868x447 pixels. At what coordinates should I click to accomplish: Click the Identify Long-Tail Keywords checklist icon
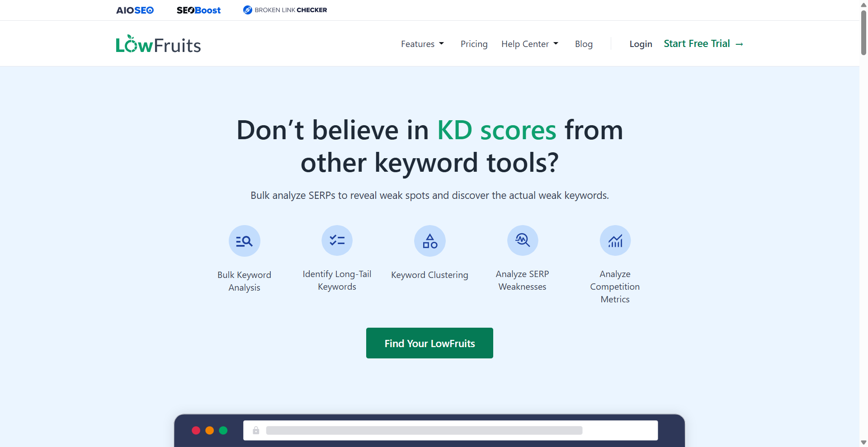click(x=337, y=240)
